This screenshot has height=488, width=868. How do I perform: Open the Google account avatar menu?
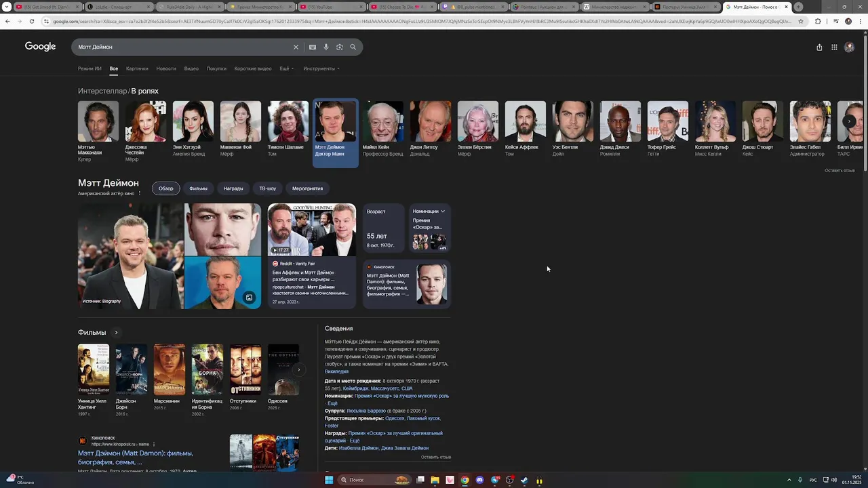[849, 47]
